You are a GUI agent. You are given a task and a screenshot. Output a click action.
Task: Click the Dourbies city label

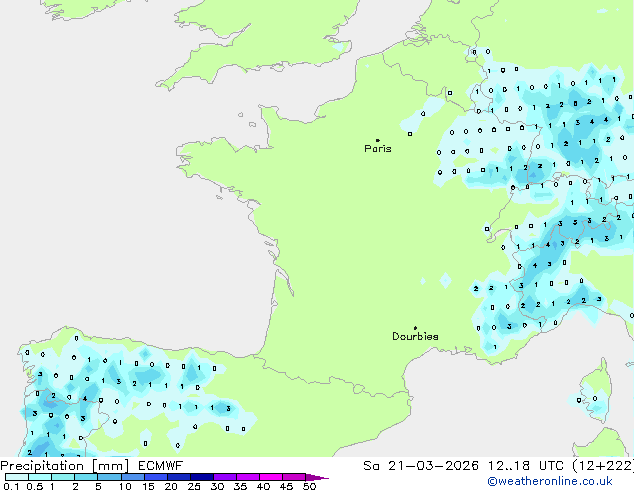point(415,336)
